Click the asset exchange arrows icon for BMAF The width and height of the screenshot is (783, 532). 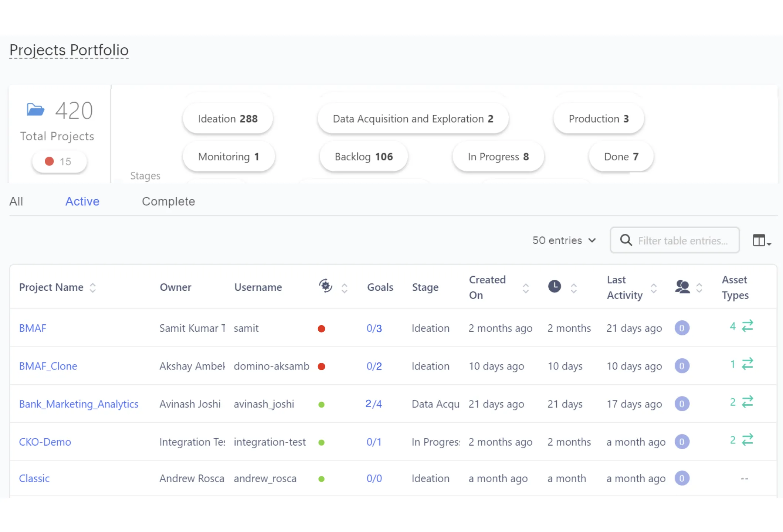(x=747, y=326)
